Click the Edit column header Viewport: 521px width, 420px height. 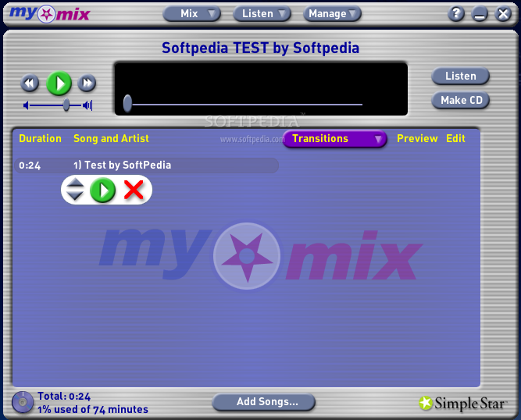pyautogui.click(x=455, y=138)
